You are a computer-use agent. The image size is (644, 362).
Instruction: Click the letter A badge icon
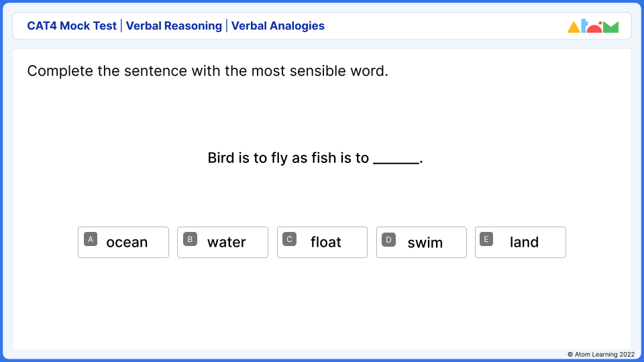(91, 239)
